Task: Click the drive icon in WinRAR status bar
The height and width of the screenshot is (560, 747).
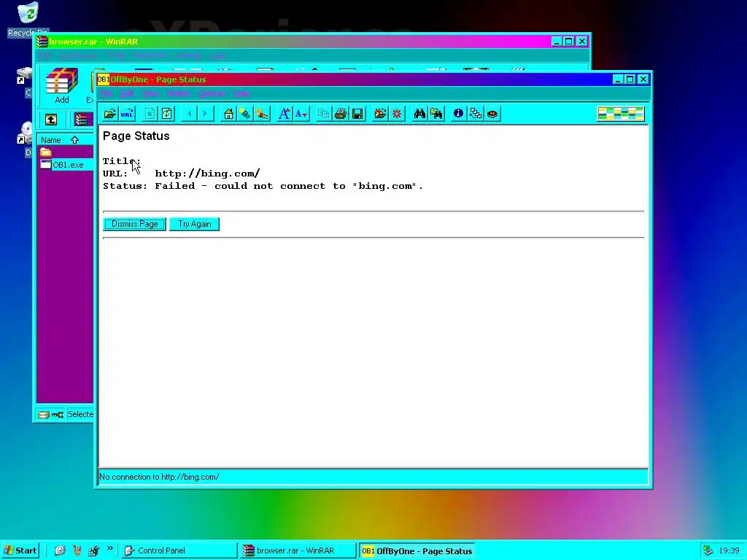Action: coord(43,415)
